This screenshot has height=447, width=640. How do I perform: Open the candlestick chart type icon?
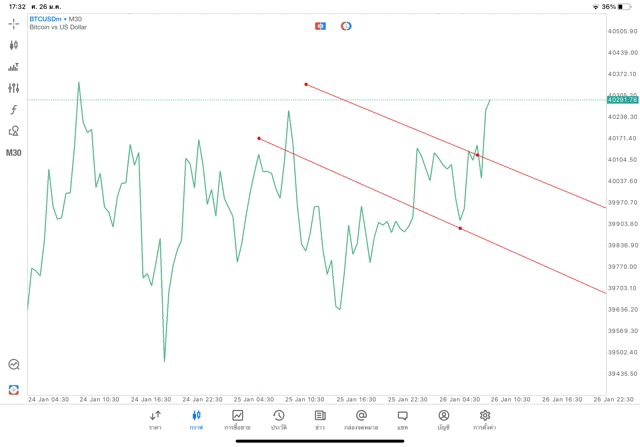14,45
